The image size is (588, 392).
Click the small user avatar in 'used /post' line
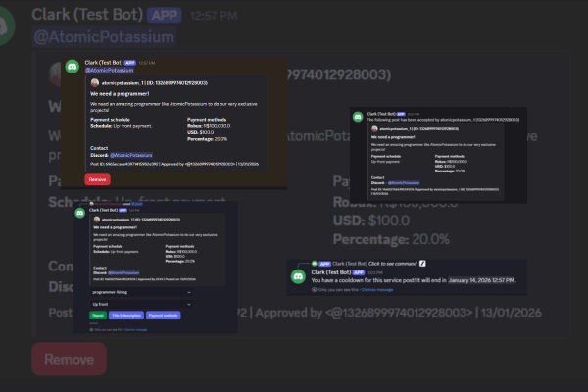tap(91, 204)
